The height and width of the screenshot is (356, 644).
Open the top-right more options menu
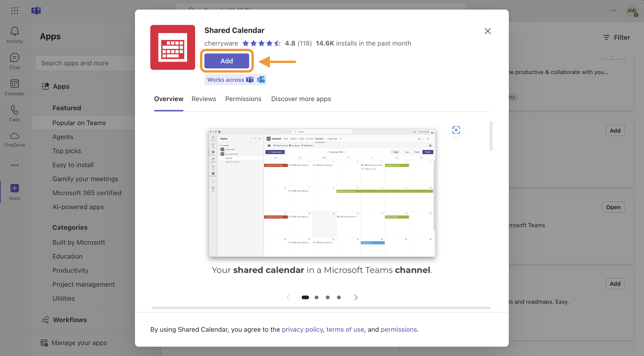(613, 11)
